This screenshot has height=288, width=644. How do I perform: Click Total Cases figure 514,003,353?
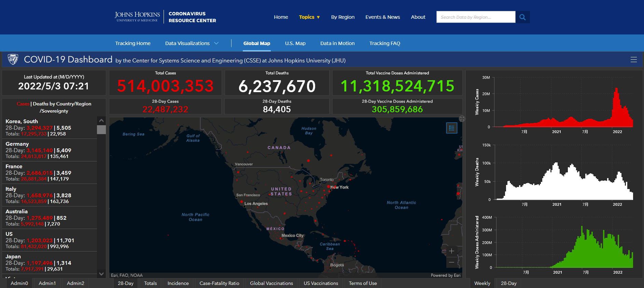(165, 86)
